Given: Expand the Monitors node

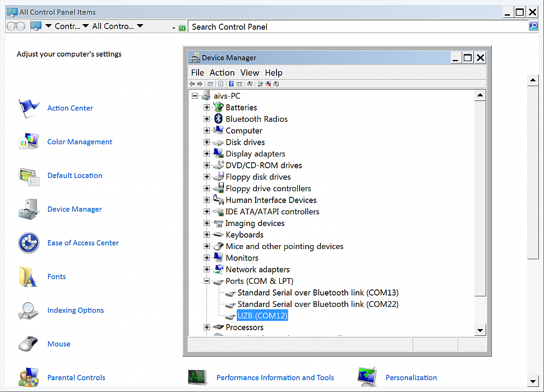Looking at the screenshot, I should click(207, 258).
